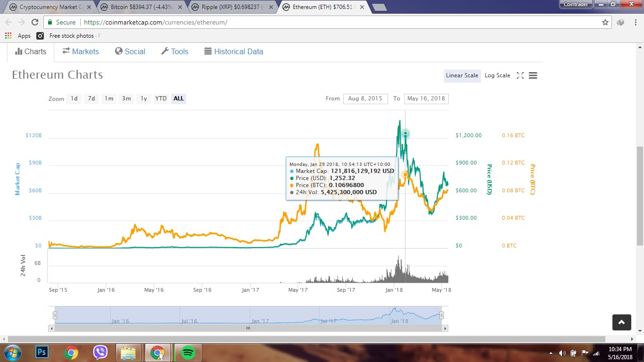
Task: Select Log Scale chart mode
Action: coord(497,75)
